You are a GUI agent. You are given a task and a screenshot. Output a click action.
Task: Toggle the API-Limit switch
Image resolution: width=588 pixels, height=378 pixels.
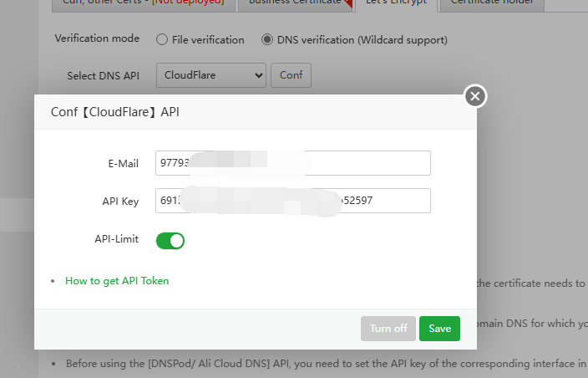point(170,241)
